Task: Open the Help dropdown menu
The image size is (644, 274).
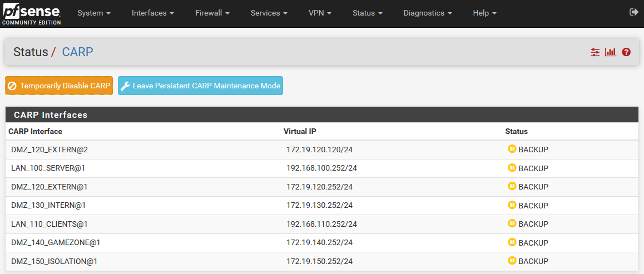Action: pos(484,13)
